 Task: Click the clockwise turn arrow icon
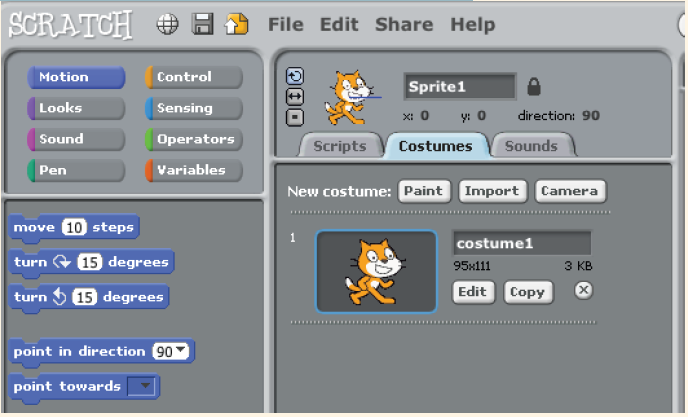(62, 262)
